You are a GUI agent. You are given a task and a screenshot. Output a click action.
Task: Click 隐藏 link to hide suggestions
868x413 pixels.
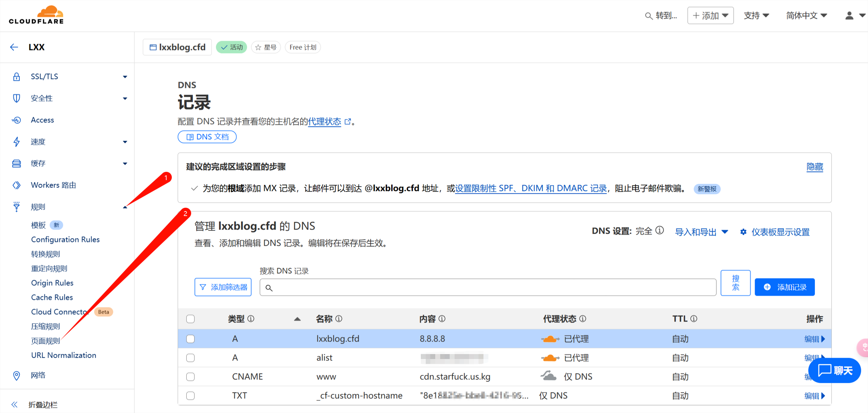[x=814, y=167]
